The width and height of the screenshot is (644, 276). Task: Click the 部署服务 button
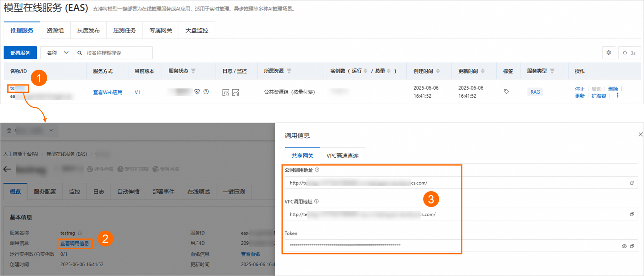[x=20, y=53]
